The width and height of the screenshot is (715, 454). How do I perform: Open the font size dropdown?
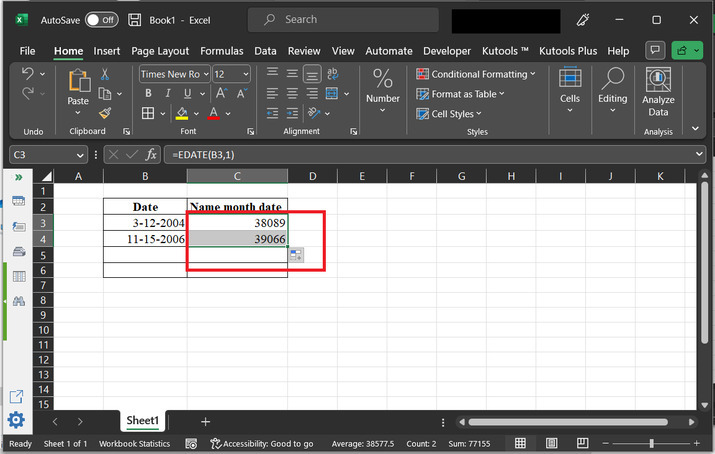point(246,74)
